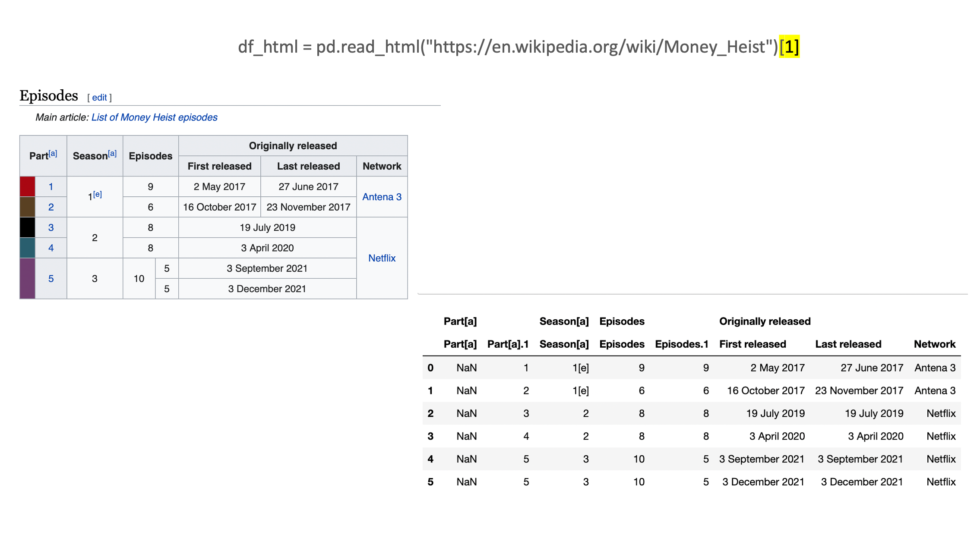Follow the Antena 3 network link
This screenshot has width=980, height=535.
point(382,197)
